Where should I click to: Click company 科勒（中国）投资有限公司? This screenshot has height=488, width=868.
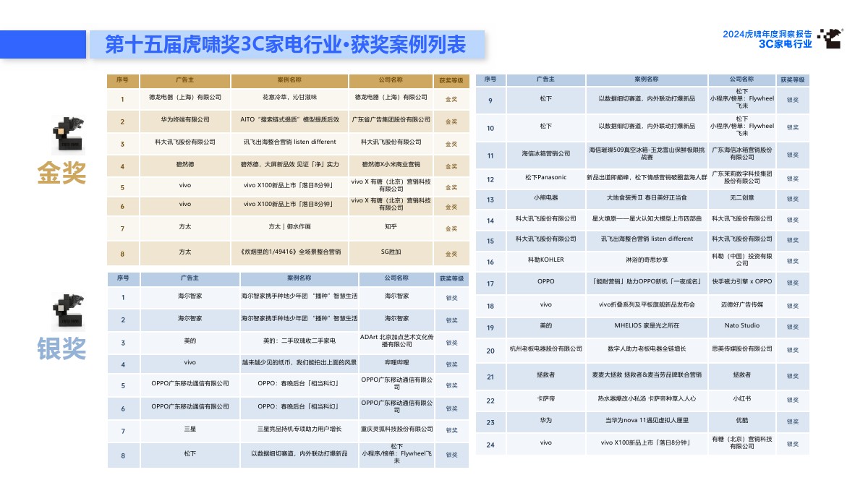(x=741, y=260)
